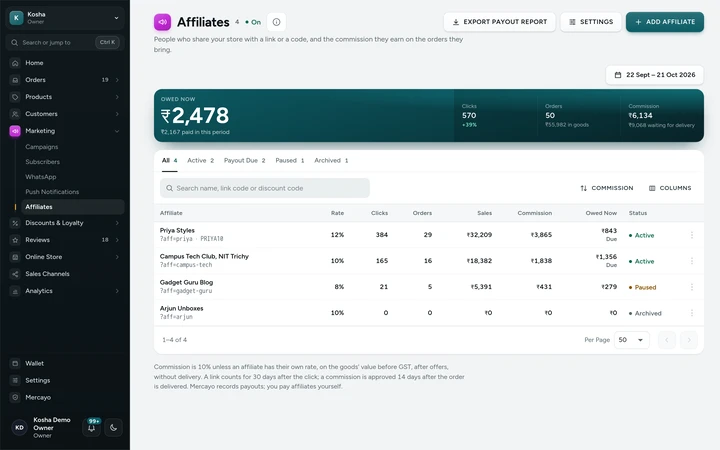This screenshot has height=450, width=720.
Task: Click Campus Tech Club, NIT Trichy name
Action: 204,256
